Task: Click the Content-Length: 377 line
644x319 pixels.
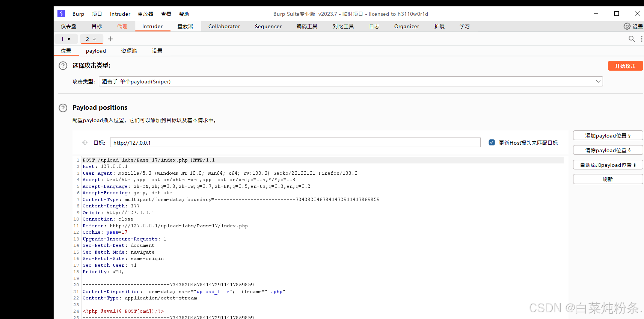Action: [111, 206]
